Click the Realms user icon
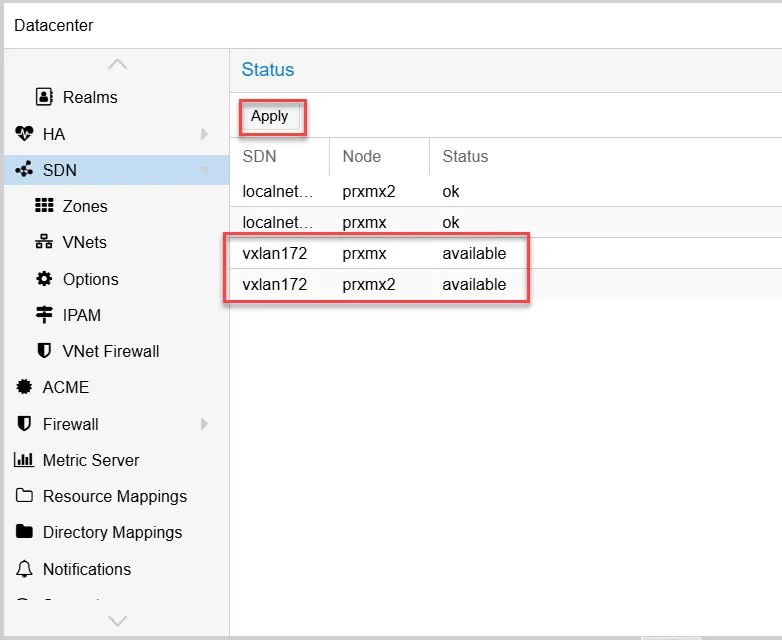Image resolution: width=782 pixels, height=640 pixels. pyautogui.click(x=44, y=97)
